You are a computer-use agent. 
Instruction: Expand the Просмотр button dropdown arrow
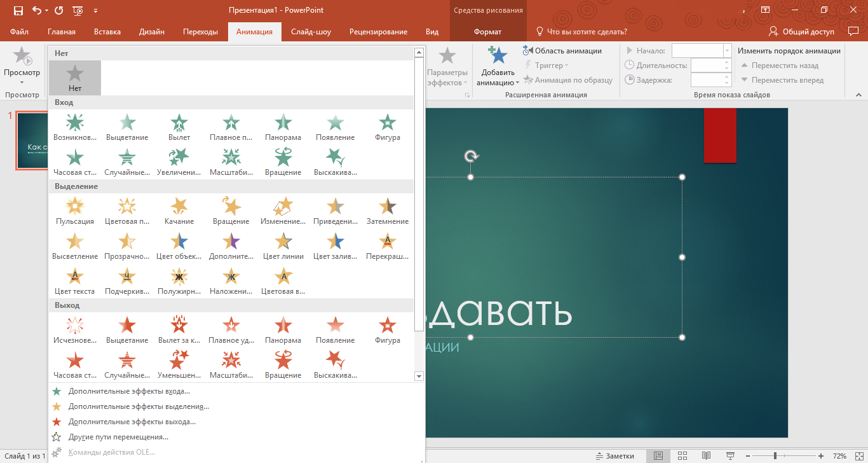point(22,82)
